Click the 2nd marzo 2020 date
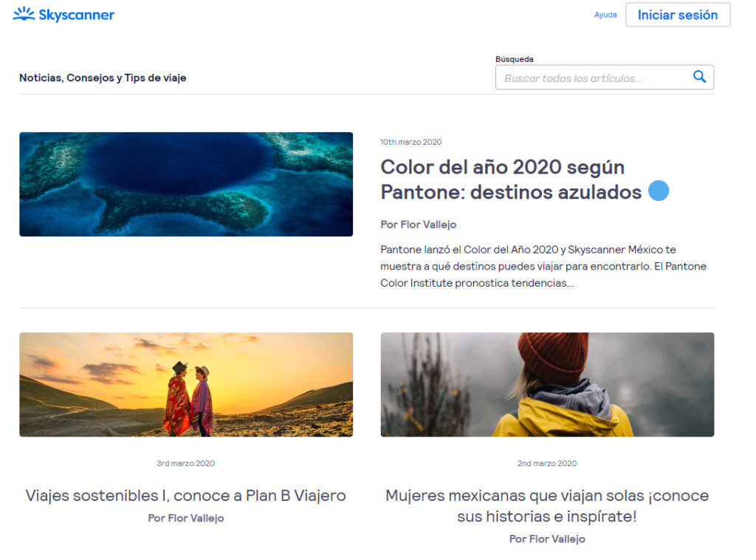Image resolution: width=756 pixels, height=560 pixels. tap(547, 463)
